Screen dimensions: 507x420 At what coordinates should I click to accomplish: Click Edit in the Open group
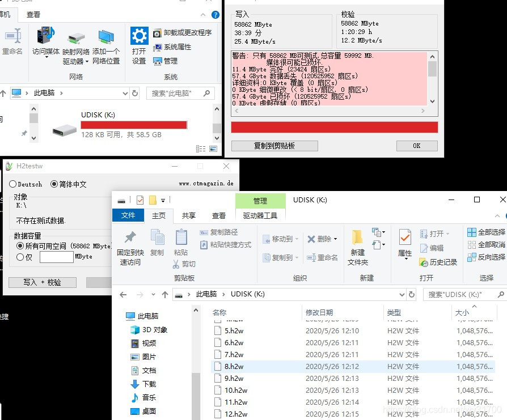(432, 248)
